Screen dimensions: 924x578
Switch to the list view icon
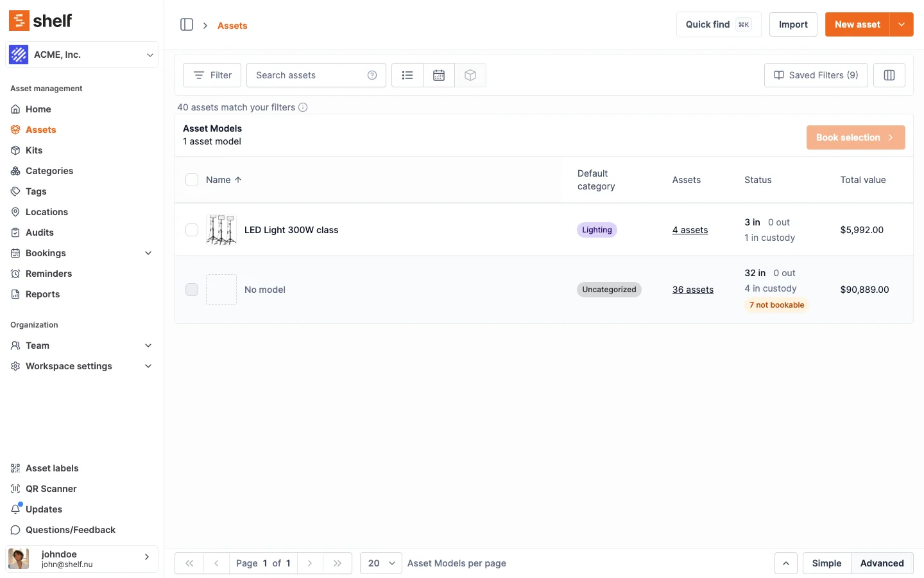[407, 75]
